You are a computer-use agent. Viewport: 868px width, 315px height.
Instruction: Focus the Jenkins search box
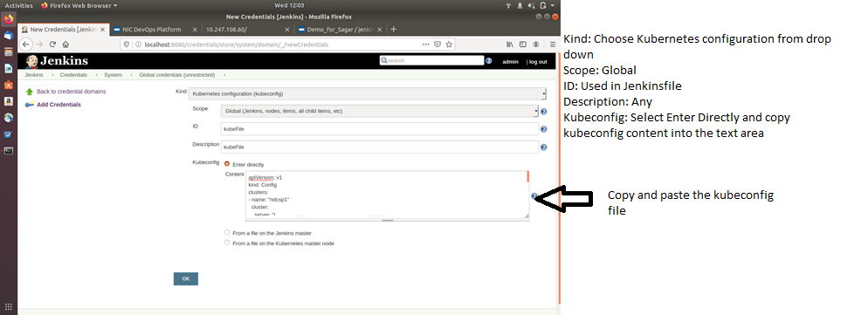[x=431, y=60]
